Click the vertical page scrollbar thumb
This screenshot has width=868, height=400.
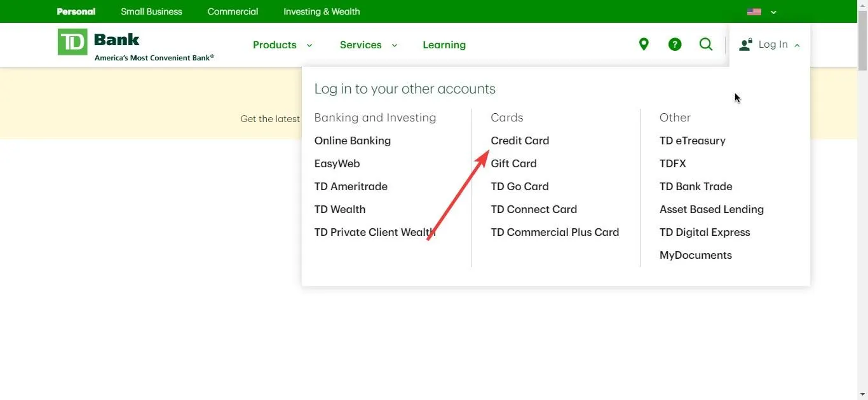click(862, 39)
